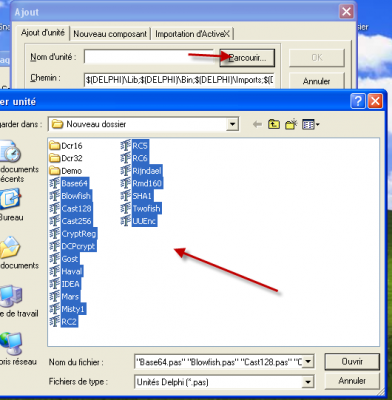The image size is (392, 400).
Task: Select the IDEA unit file
Action: coord(65,284)
